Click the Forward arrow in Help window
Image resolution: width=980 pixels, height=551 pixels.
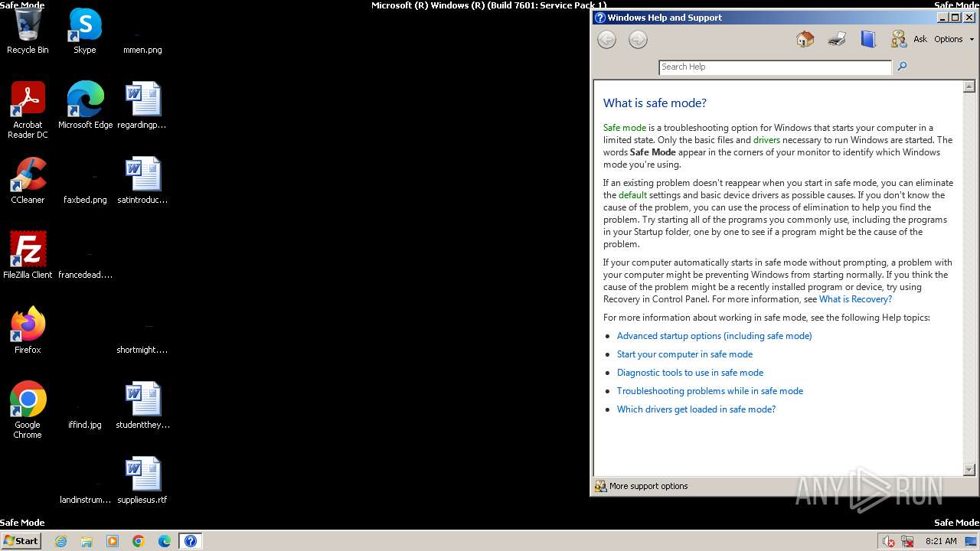click(x=638, y=40)
